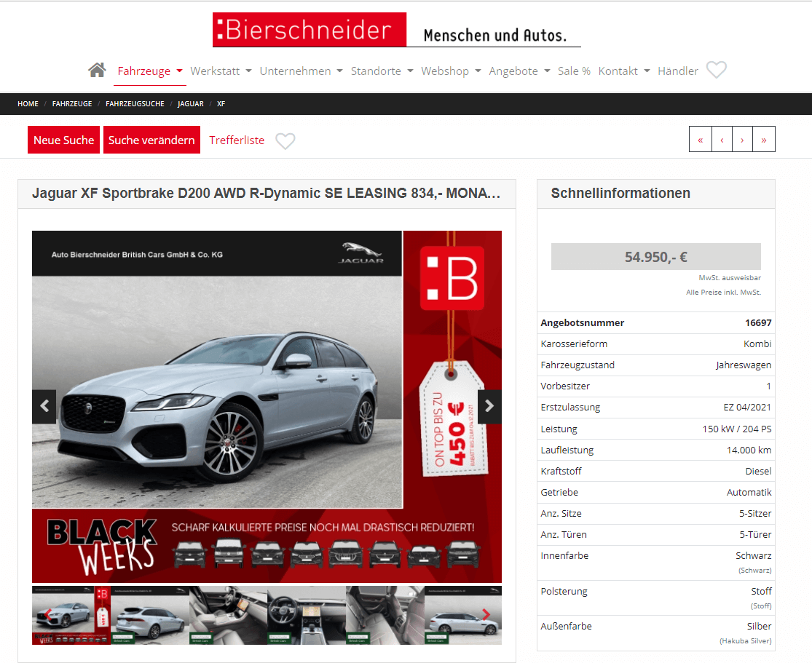Open the Sale % page

tap(574, 71)
